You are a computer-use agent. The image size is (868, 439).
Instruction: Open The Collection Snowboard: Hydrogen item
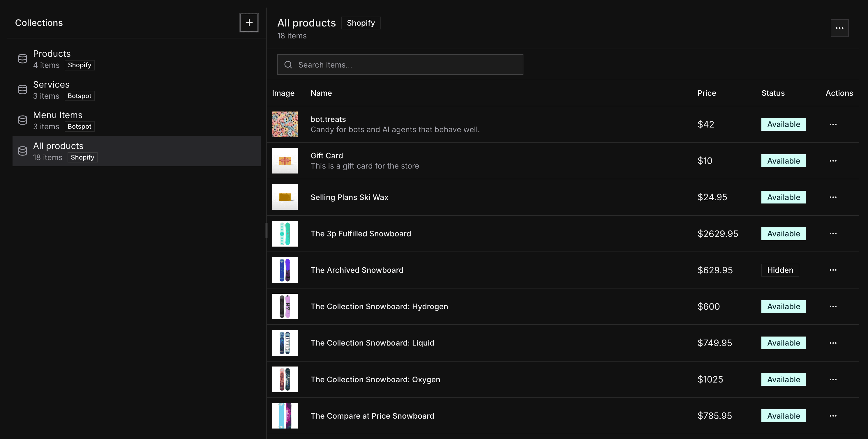379,306
